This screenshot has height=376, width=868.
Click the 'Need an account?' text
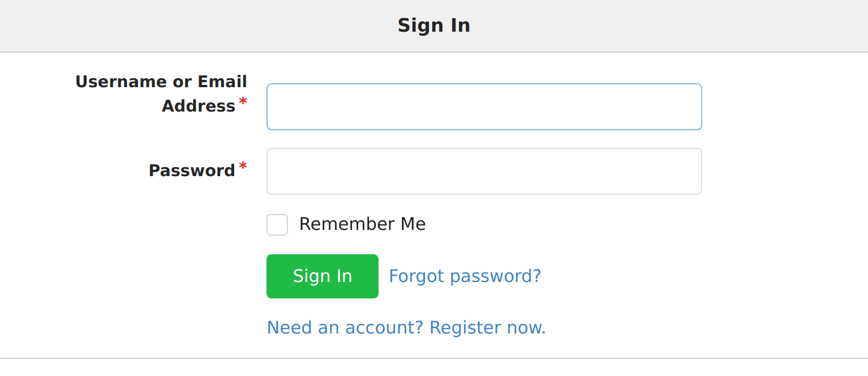345,327
